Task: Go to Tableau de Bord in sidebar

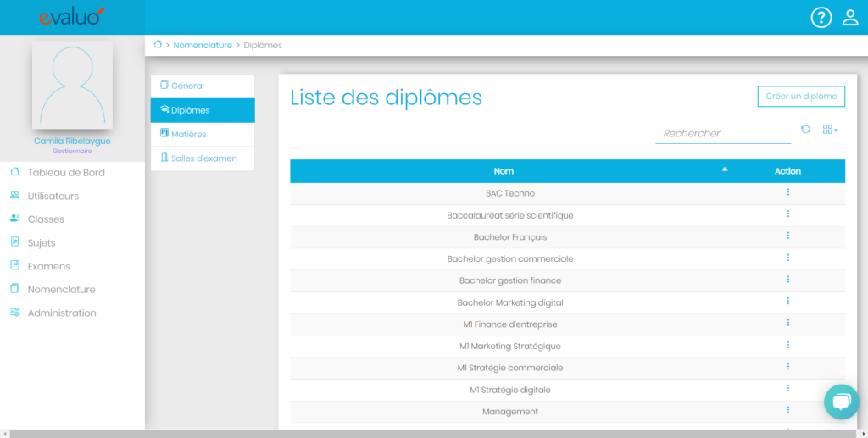Action: (x=66, y=173)
